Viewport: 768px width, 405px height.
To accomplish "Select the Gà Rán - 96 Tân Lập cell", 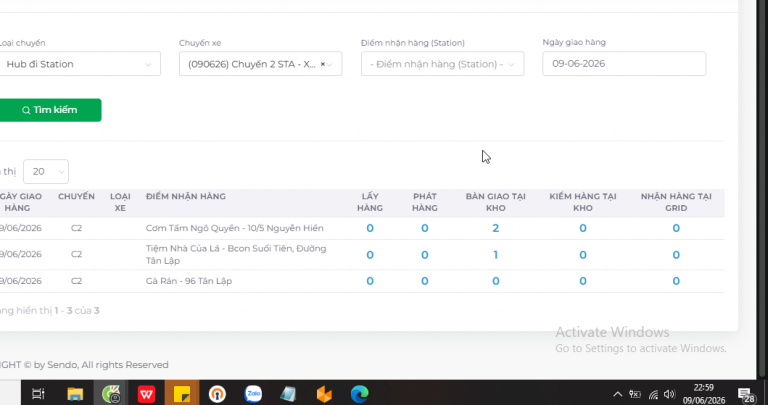I will point(189,281).
